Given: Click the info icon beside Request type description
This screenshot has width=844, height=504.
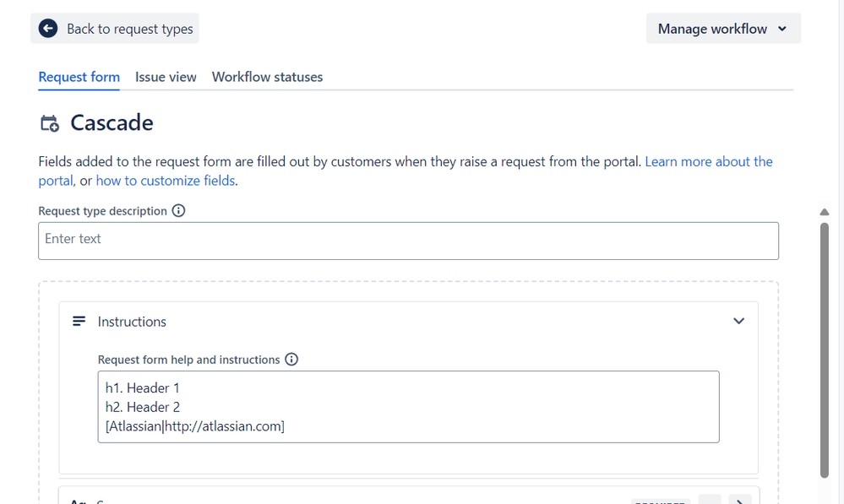Looking at the screenshot, I should pyautogui.click(x=178, y=211).
